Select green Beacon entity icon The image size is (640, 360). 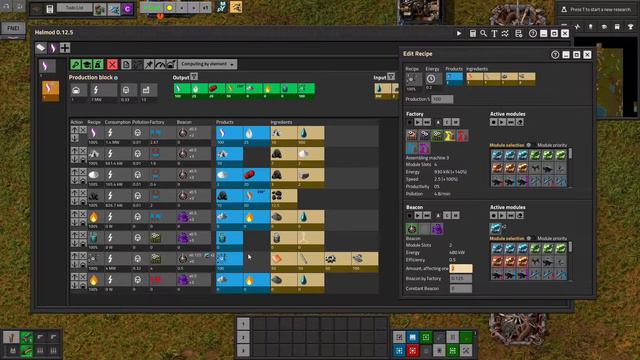pyautogui.click(x=411, y=229)
